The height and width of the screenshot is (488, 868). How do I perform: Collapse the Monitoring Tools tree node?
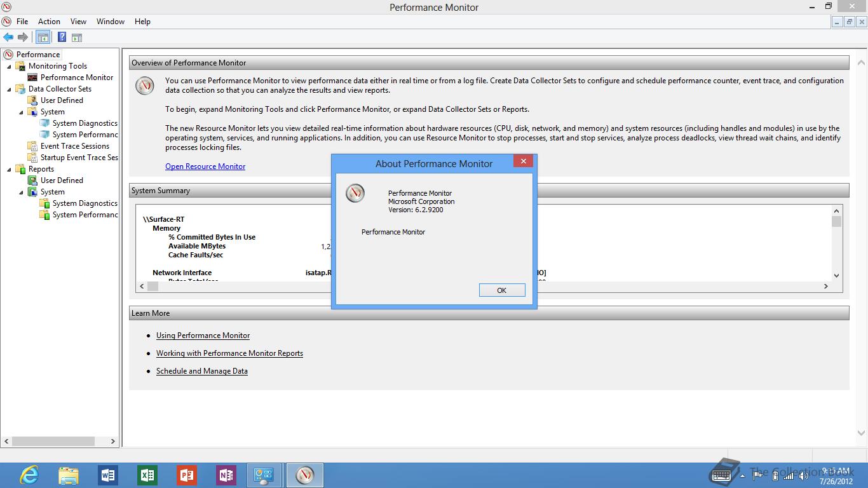click(9, 66)
